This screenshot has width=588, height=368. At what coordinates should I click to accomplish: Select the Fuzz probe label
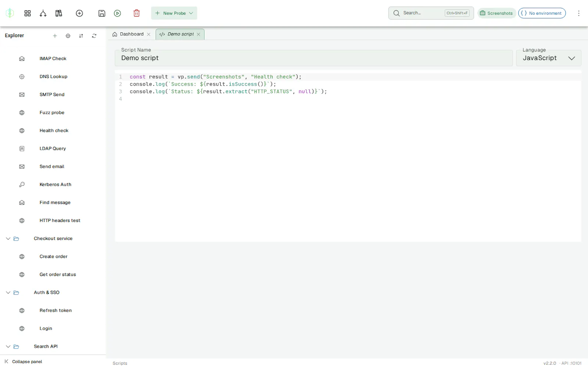coord(52,113)
